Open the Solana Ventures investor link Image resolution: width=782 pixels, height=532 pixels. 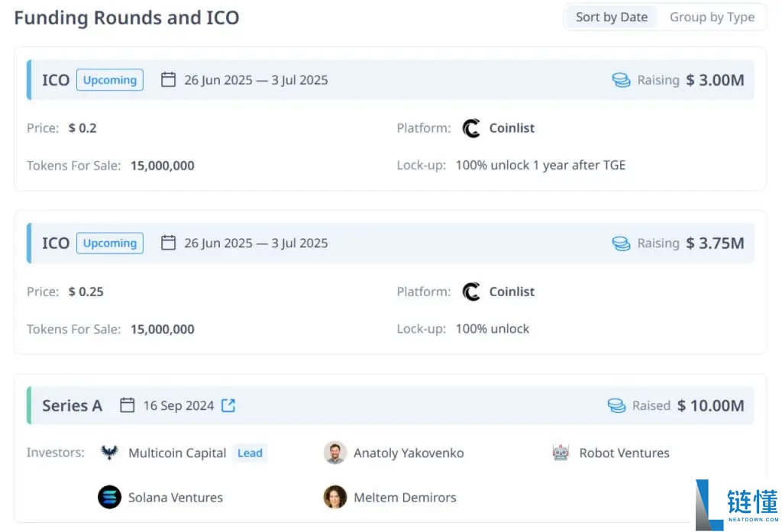[176, 498]
